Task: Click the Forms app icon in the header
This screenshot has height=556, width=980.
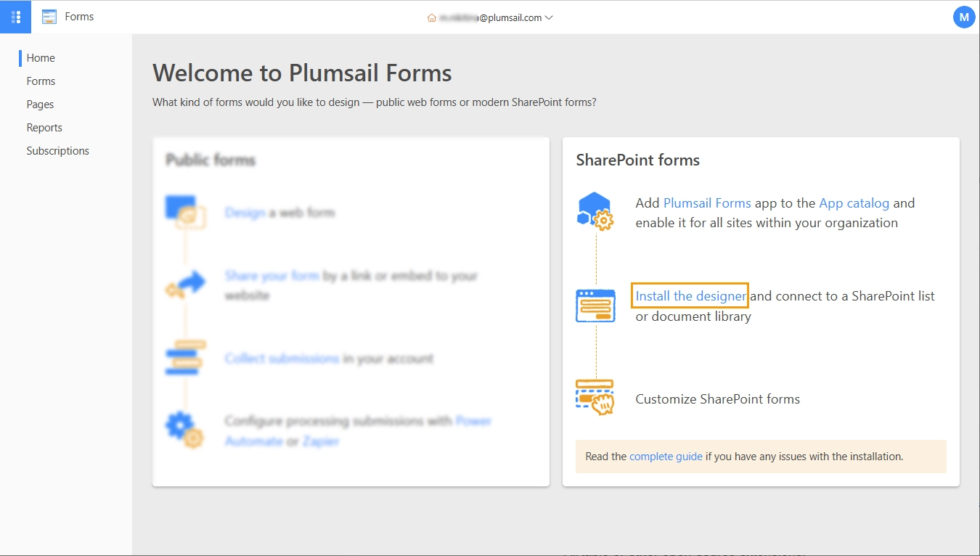Action: tap(48, 16)
